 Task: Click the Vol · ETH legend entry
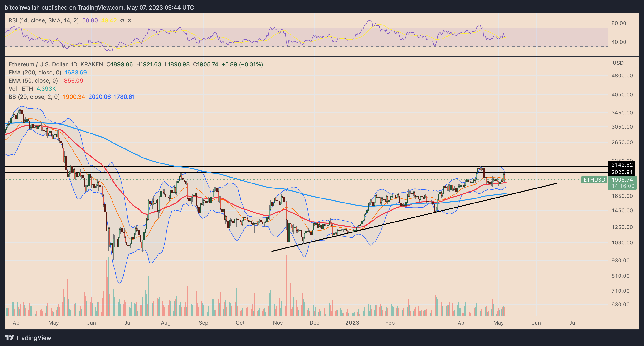pyautogui.click(x=21, y=89)
